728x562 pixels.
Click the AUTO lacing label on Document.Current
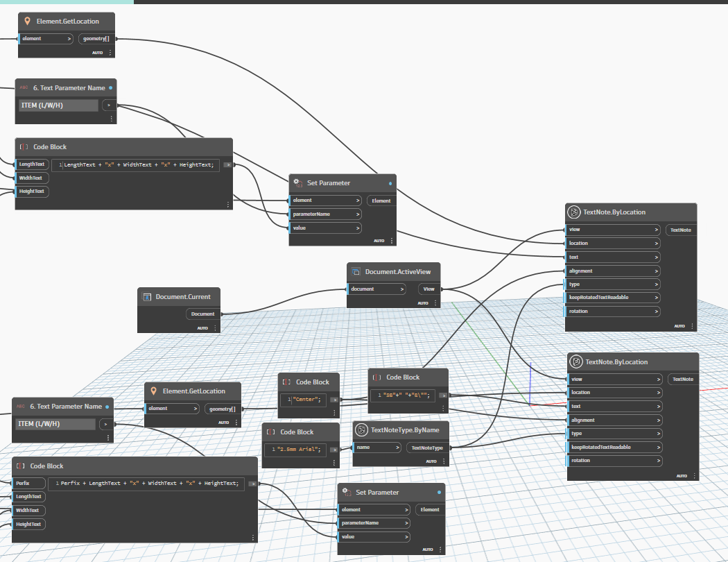[202, 328]
